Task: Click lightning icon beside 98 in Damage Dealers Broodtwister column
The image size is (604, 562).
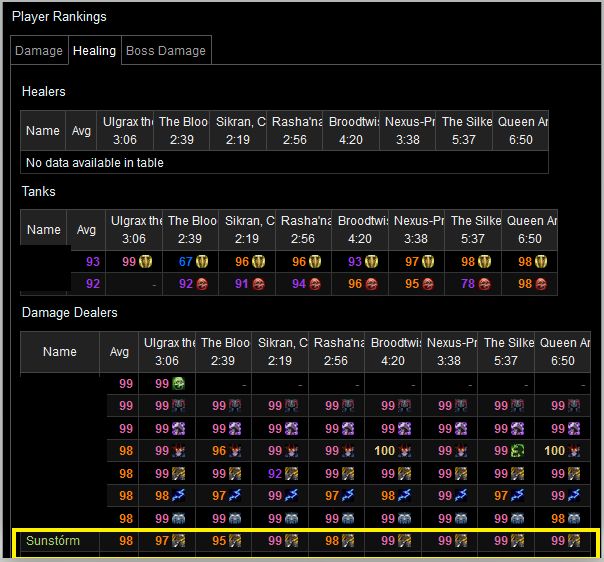Action: pos(404,495)
